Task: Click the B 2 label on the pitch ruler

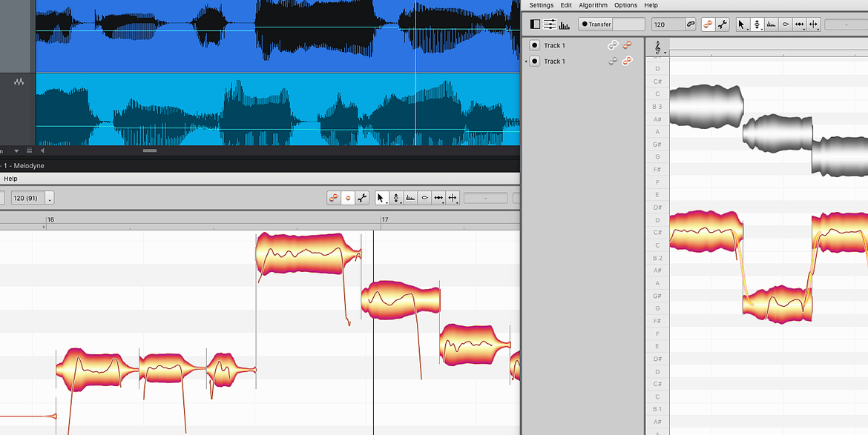Action: click(x=657, y=258)
